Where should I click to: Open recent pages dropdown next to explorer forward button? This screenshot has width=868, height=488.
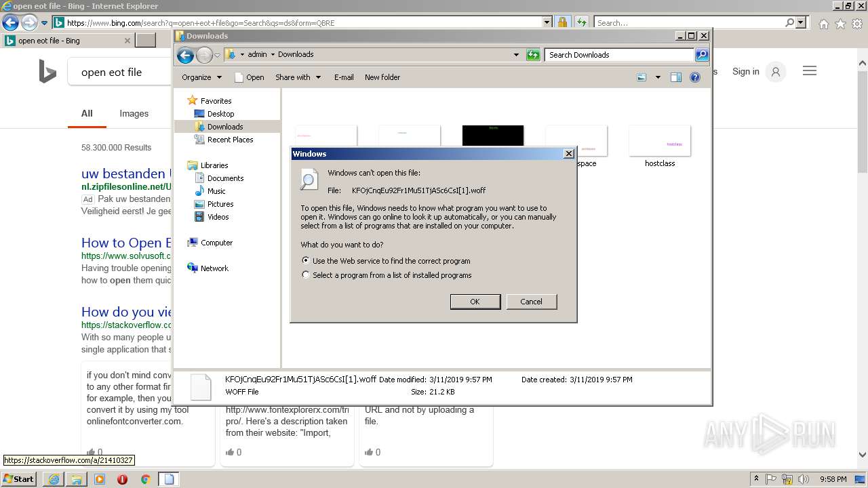217,55
